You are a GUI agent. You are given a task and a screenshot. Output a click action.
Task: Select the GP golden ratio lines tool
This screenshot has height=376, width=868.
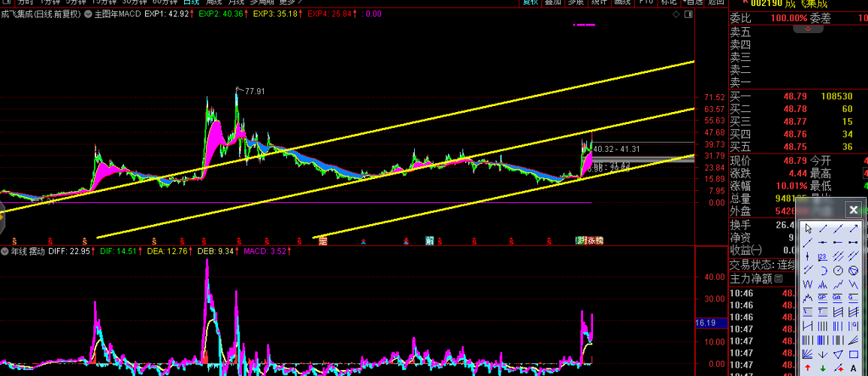pos(823,298)
